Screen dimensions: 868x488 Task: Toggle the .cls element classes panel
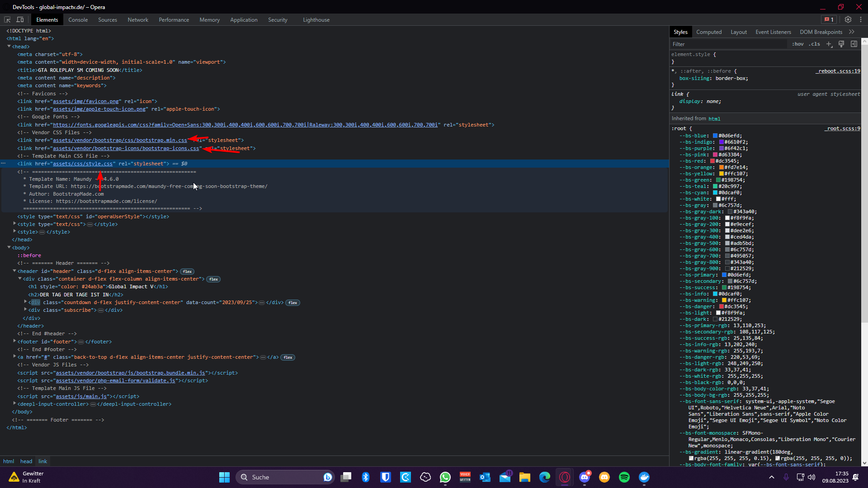814,44
